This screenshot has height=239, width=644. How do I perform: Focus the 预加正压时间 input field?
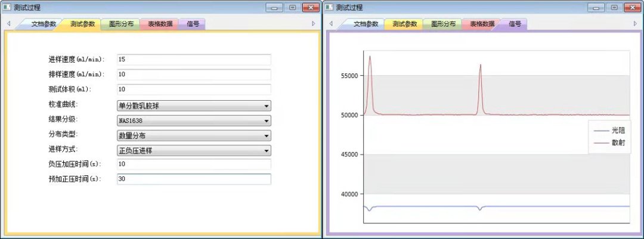click(x=194, y=179)
